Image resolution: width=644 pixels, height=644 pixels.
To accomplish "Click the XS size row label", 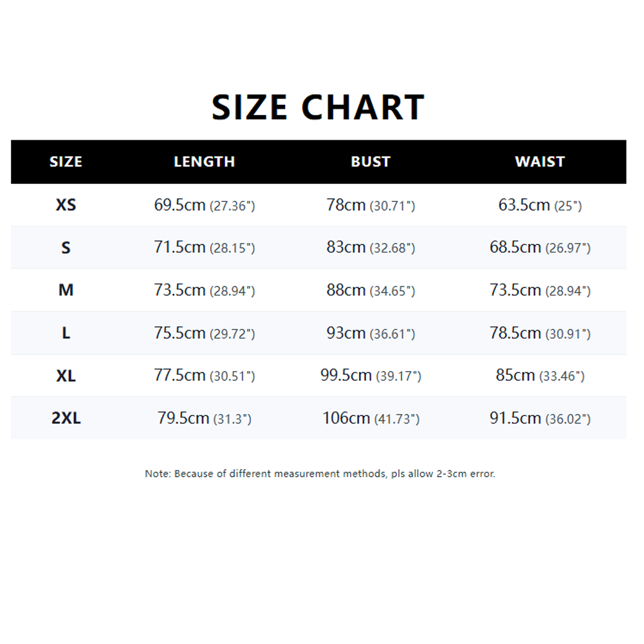I will (x=66, y=205).
